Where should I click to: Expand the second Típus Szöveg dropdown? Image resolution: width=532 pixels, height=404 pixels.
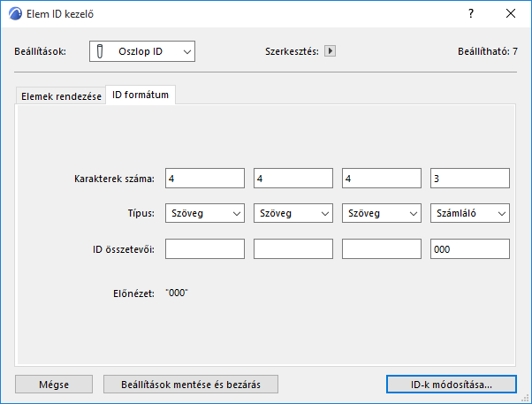click(293, 213)
